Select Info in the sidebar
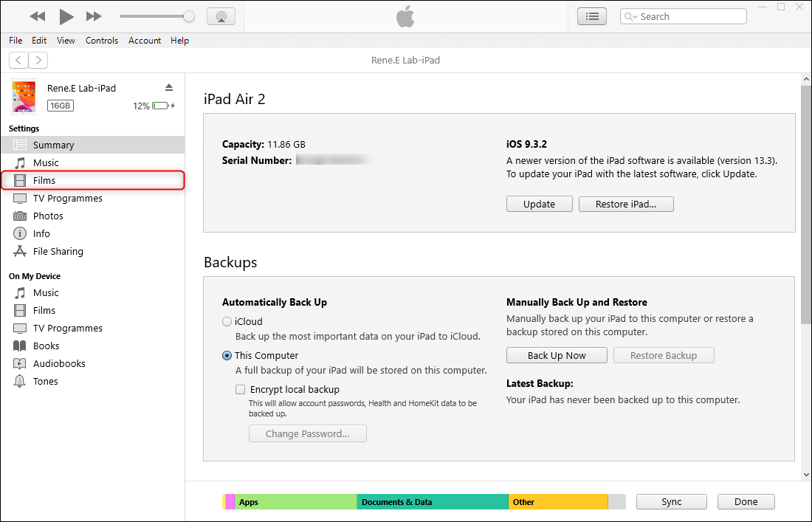Screen dimensions: 812x522 point(93,233)
